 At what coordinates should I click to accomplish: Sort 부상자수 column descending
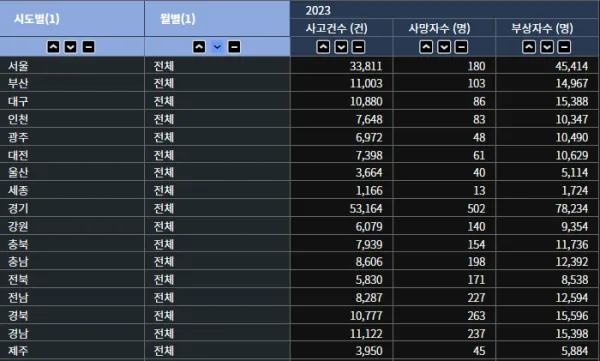[547, 47]
